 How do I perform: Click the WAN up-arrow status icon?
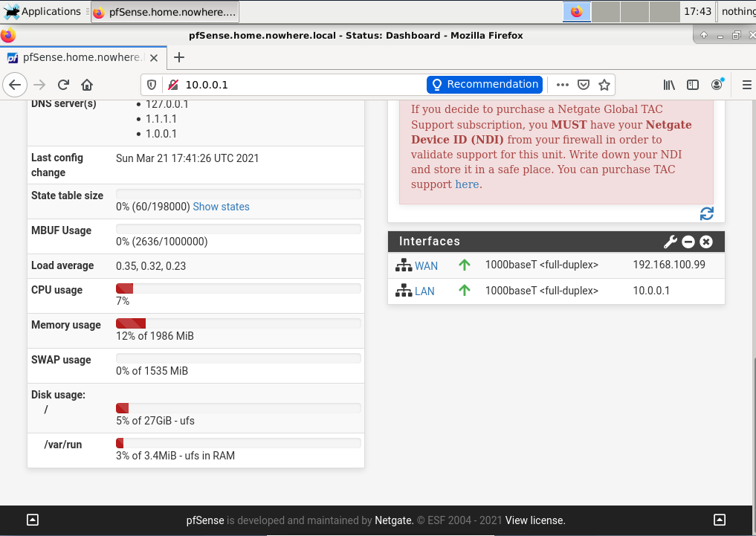click(x=465, y=265)
